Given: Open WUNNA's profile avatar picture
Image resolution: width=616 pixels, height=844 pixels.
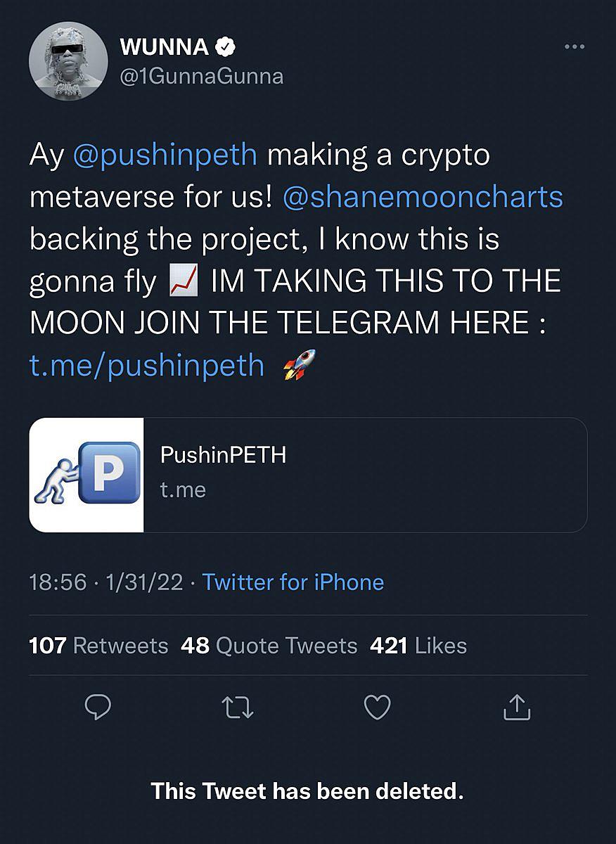Looking at the screenshot, I should point(68,60).
